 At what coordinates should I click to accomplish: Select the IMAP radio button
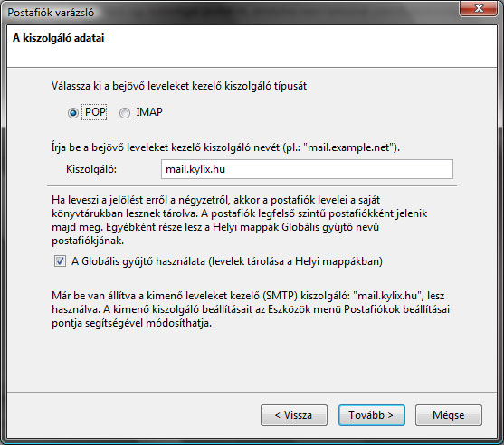[x=125, y=113]
